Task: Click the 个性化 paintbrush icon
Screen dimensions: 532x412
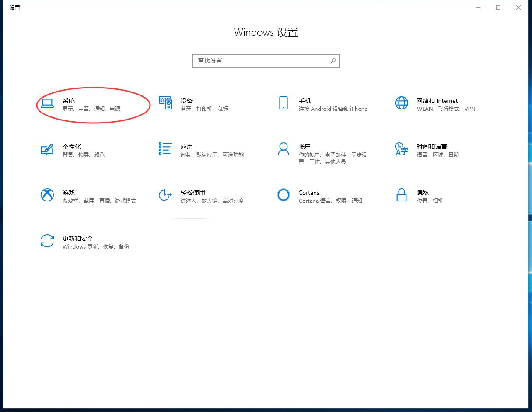Action: tap(47, 149)
